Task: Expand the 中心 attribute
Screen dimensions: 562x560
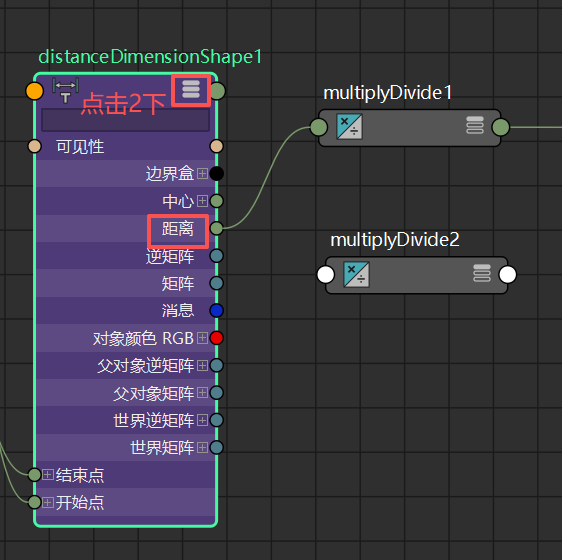Action: (202, 201)
